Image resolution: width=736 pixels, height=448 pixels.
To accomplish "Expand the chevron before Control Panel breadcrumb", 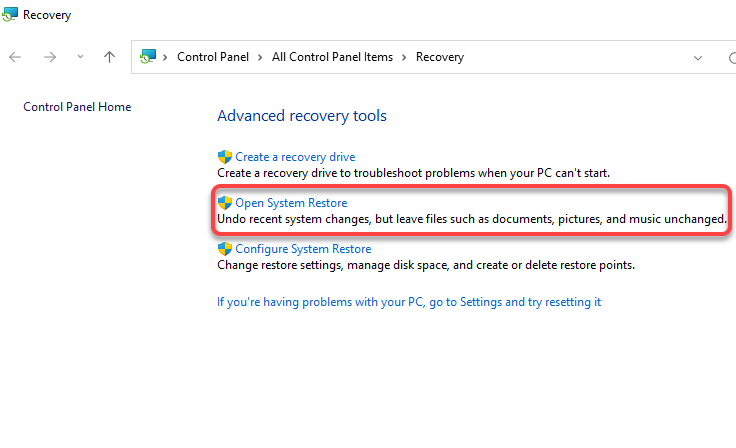I will click(167, 57).
